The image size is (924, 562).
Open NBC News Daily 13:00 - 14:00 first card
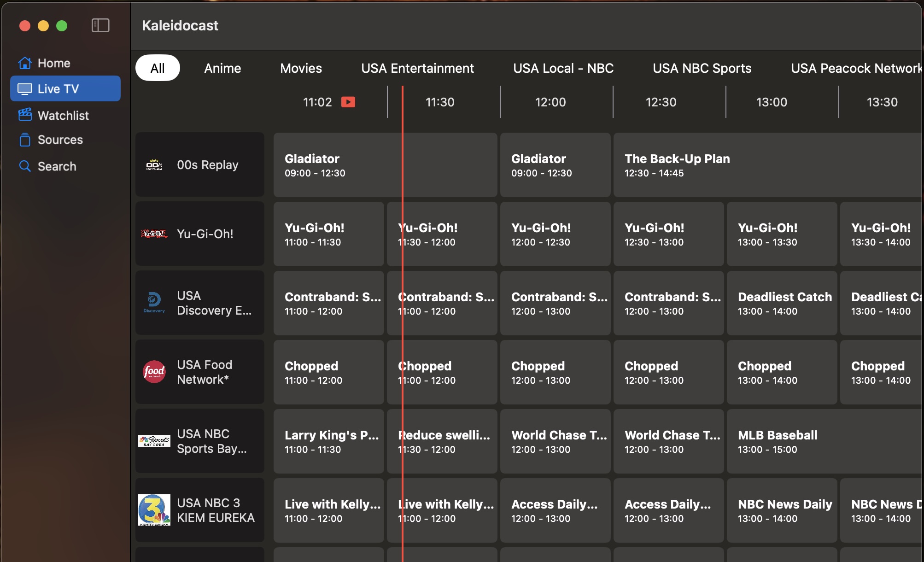(782, 510)
